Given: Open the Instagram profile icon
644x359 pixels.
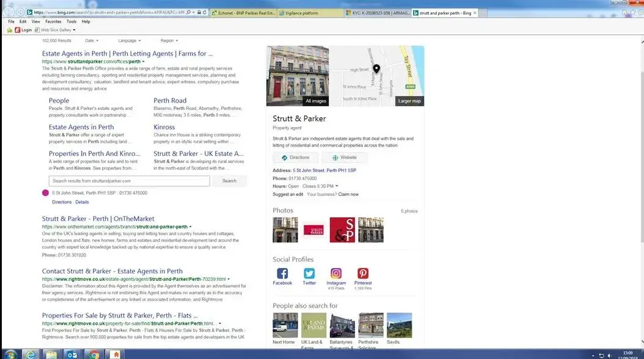Looking at the screenshot, I should tap(336, 274).
